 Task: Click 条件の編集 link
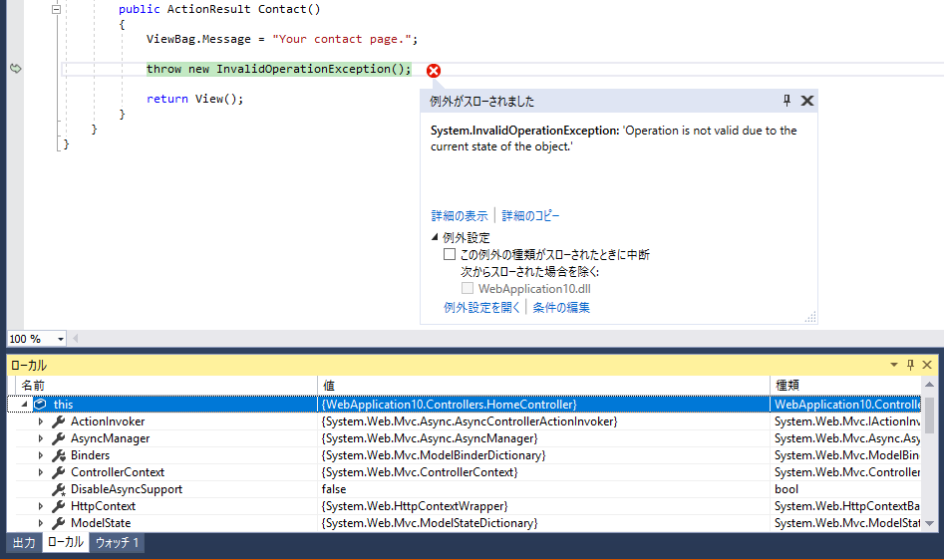tap(561, 307)
